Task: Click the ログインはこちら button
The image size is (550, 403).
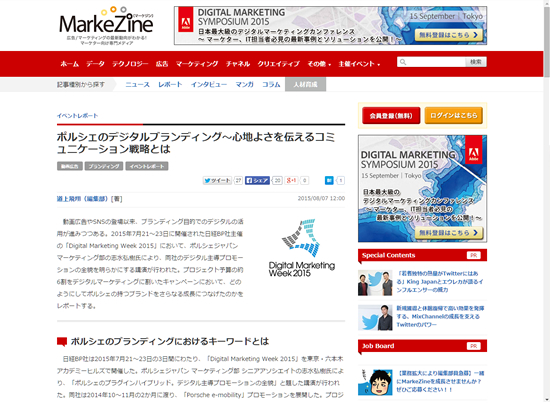Action: point(454,115)
